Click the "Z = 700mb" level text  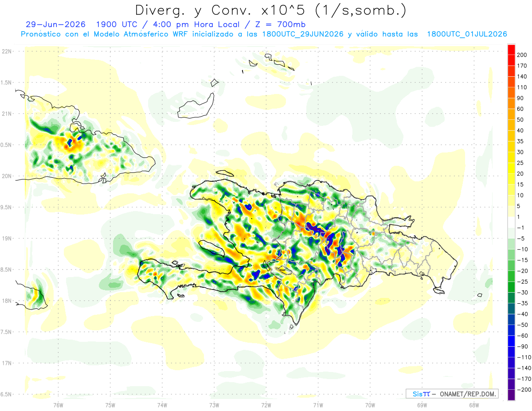point(280,24)
